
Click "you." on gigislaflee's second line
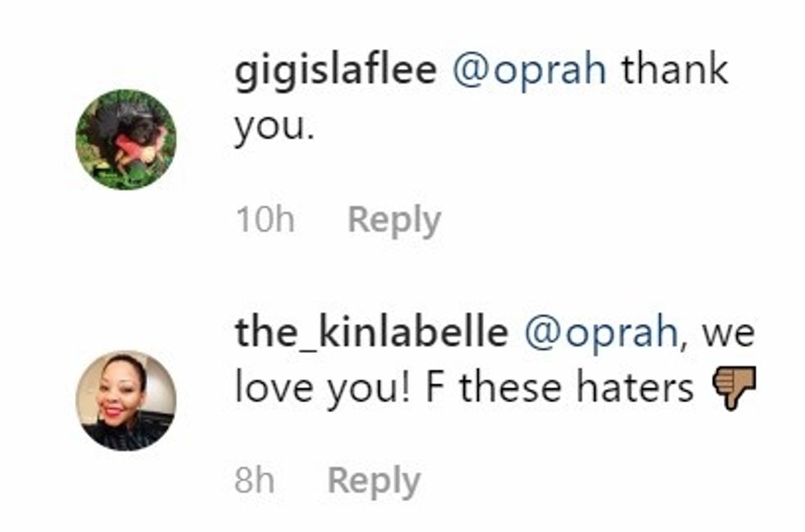tap(274, 128)
